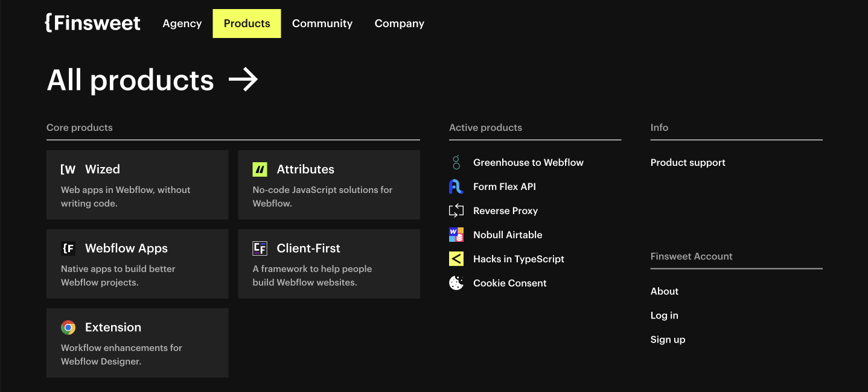The width and height of the screenshot is (868, 392).
Task: Open the All products heading link
Action: [x=130, y=80]
